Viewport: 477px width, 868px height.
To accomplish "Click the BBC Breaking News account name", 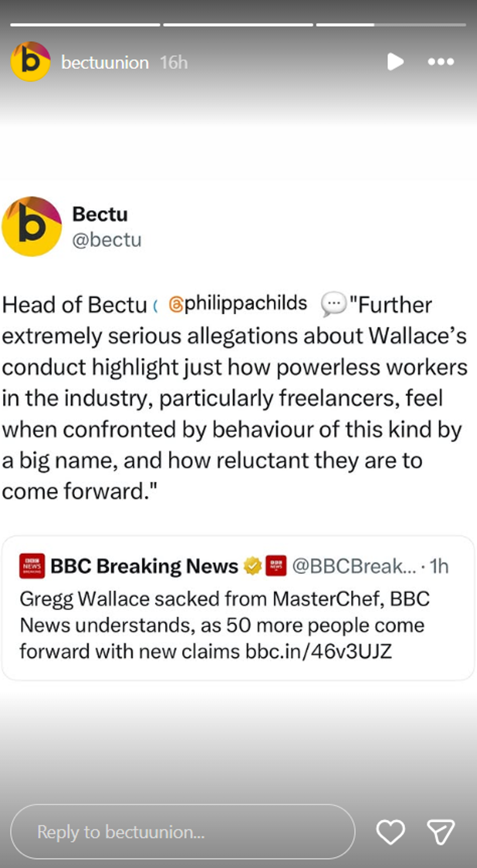I will point(144,566).
